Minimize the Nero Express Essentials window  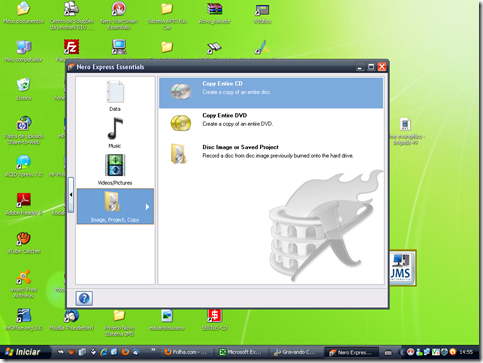(x=360, y=67)
